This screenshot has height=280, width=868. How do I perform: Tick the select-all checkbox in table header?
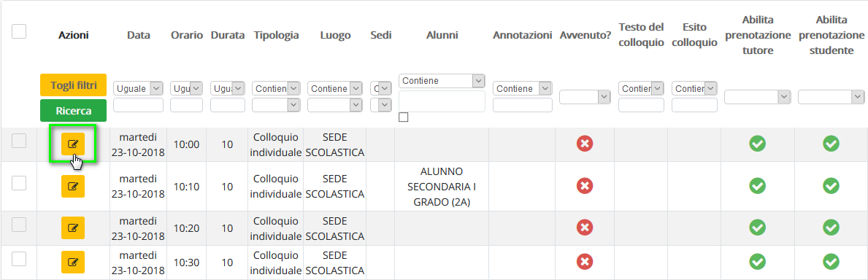click(19, 31)
